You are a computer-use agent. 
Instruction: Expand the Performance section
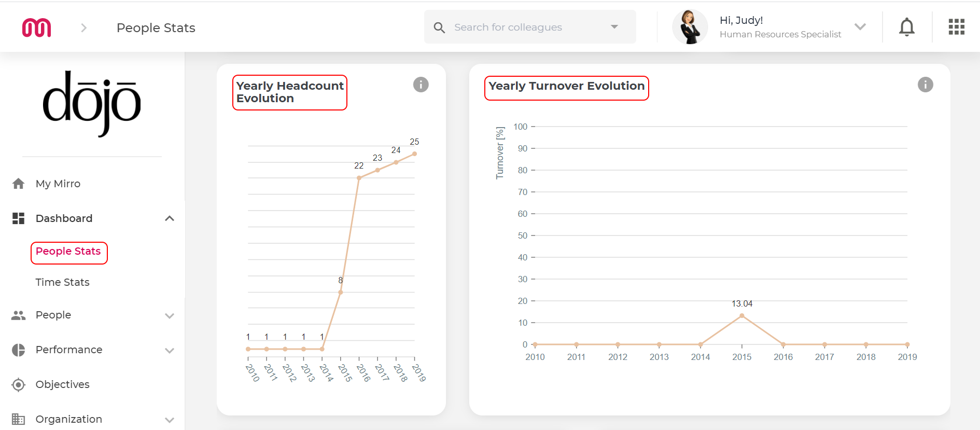pyautogui.click(x=170, y=351)
